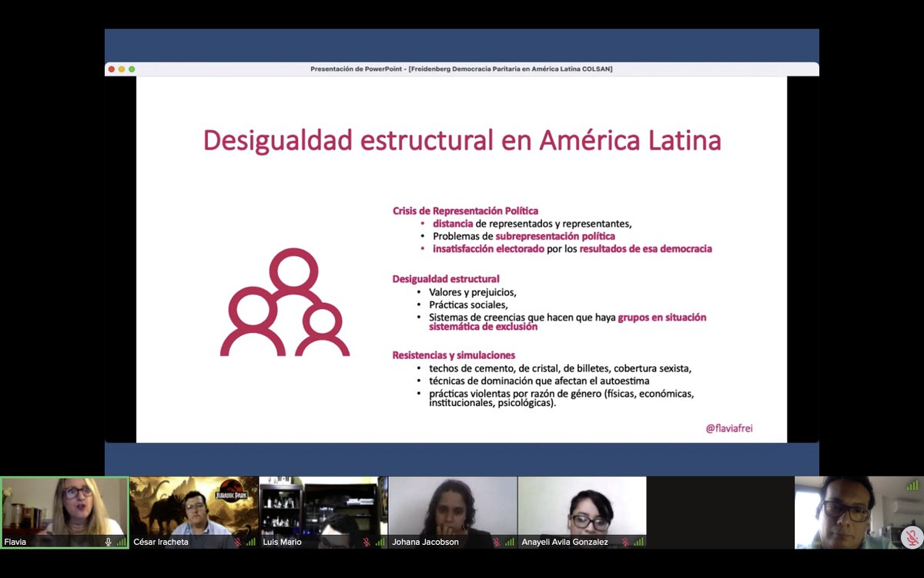Image resolution: width=924 pixels, height=578 pixels.
Task: Select César Iracheta's video thumbnail
Action: pyautogui.click(x=193, y=509)
